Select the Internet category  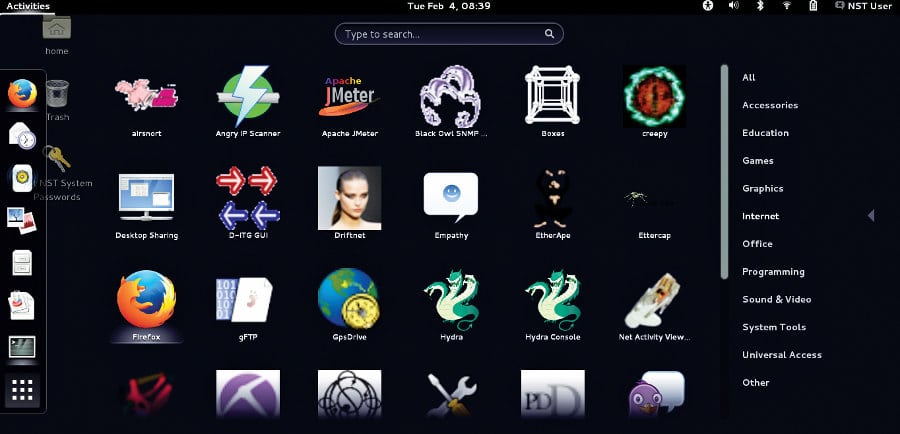point(761,216)
